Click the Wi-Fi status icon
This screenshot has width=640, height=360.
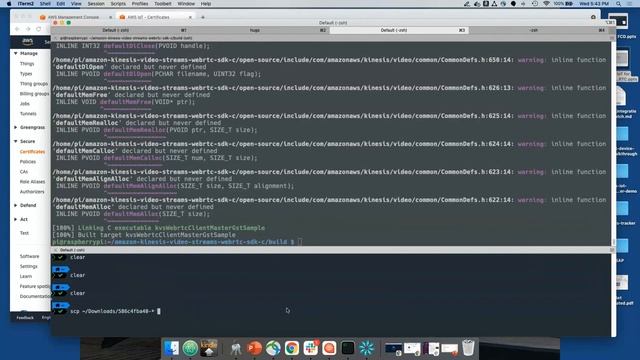(x=546, y=4)
